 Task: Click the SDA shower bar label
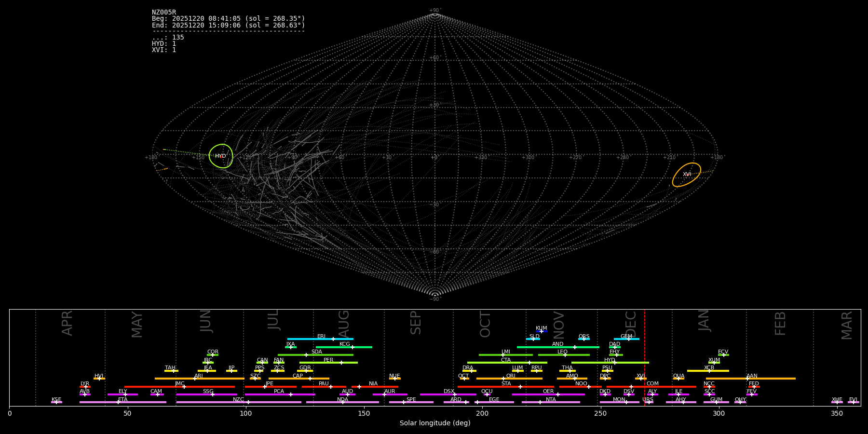point(317,352)
